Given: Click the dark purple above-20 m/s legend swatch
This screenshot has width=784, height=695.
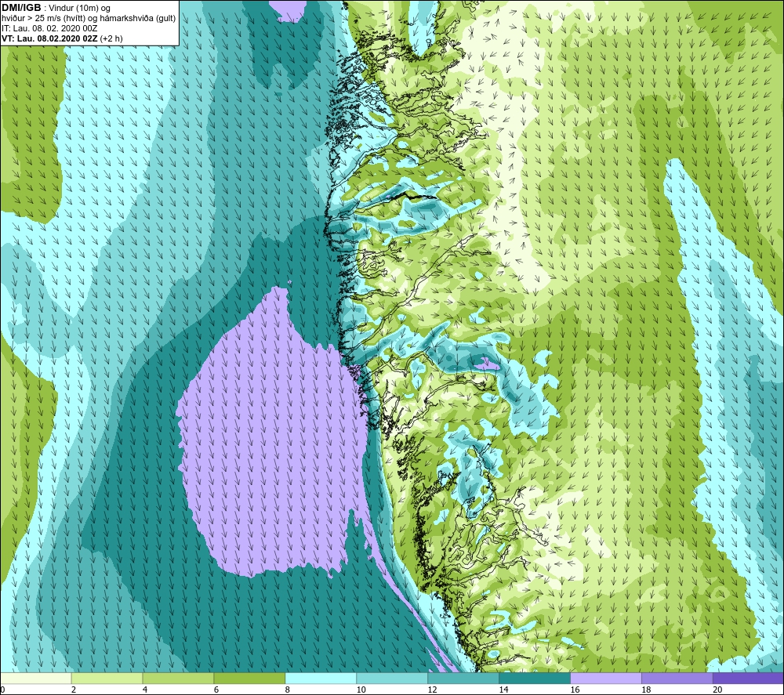Looking at the screenshot, I should [748, 679].
